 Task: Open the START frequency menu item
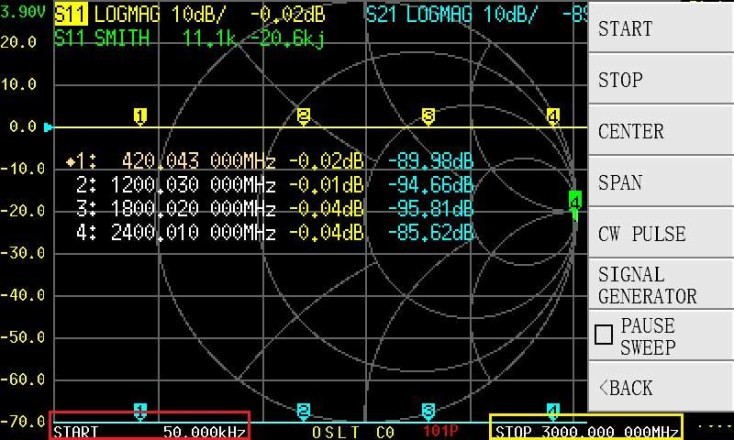(661, 28)
